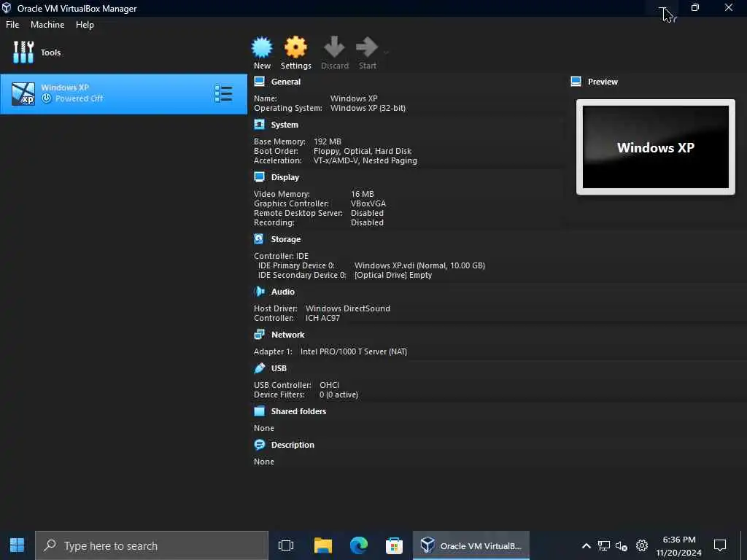This screenshot has height=560, width=747.
Task: Click the General section monitor icon
Action: click(259, 82)
